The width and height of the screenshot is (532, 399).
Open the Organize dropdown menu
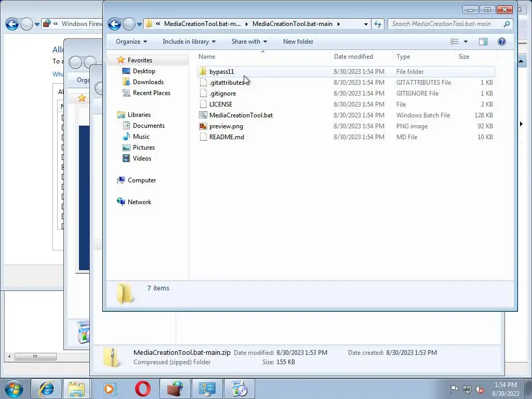131,42
